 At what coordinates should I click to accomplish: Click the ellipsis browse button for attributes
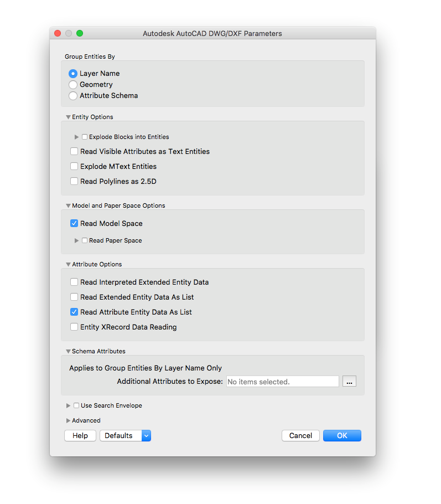(349, 382)
